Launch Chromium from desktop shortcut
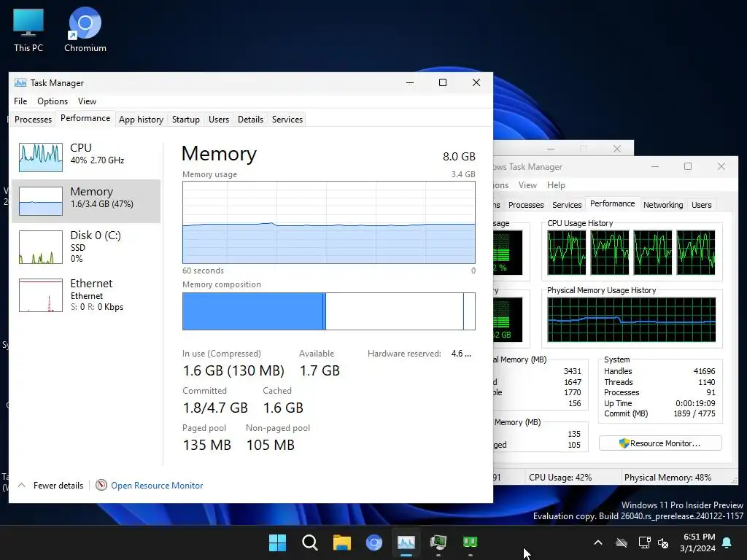747x560 pixels. [85, 31]
